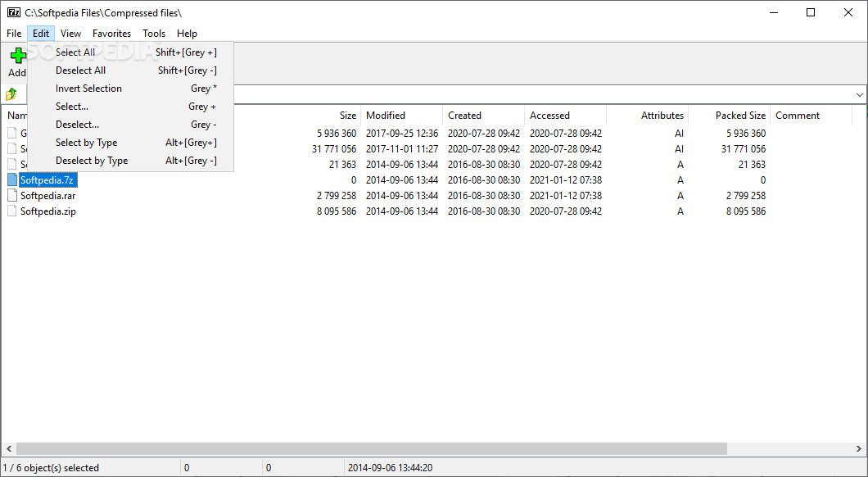Select the Softpedia.rar file name

click(48, 196)
